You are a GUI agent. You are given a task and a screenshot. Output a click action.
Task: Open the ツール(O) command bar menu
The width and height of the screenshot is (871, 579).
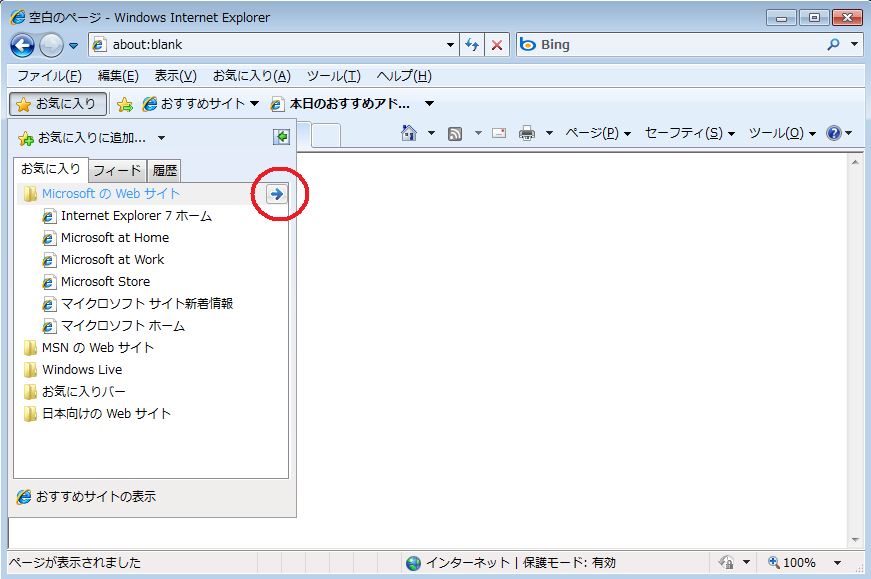click(x=782, y=133)
